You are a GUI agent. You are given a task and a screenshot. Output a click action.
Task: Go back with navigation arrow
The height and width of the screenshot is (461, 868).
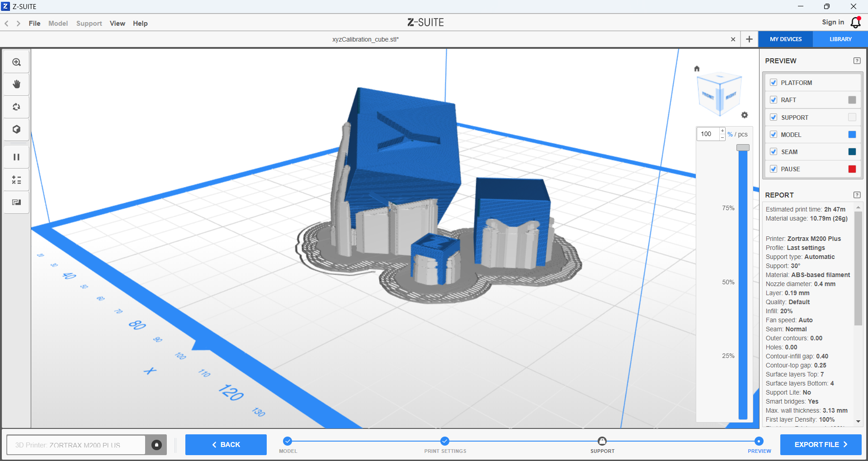pyautogui.click(x=7, y=24)
